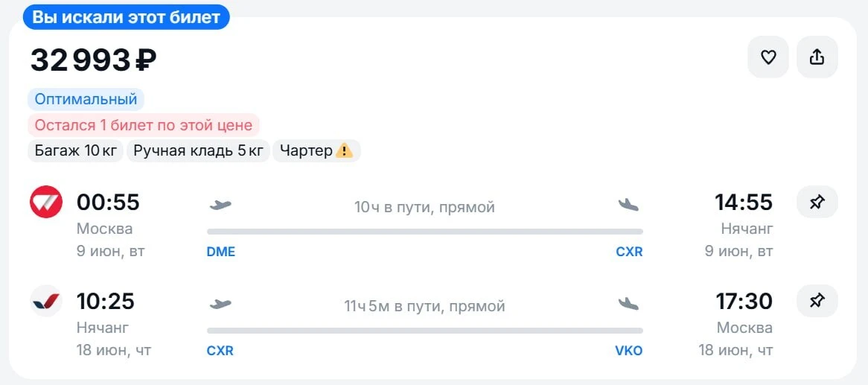The width and height of the screenshot is (868, 385).
Task: Click the outbound landing plane icon
Action: tap(629, 205)
